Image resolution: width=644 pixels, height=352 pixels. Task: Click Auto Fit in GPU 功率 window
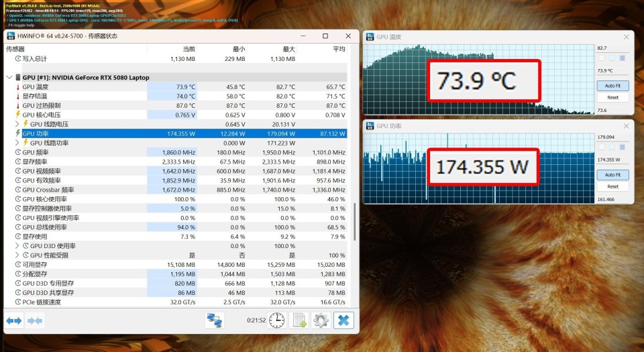click(612, 175)
